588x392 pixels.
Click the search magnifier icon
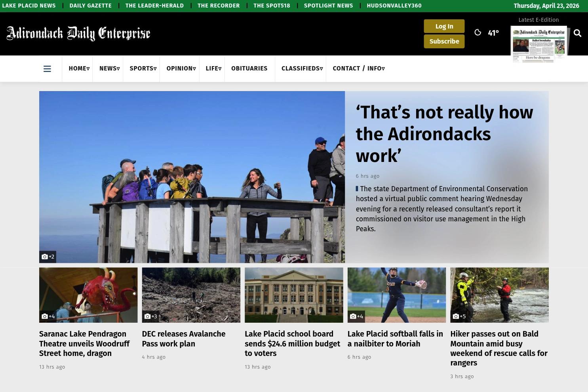click(577, 33)
